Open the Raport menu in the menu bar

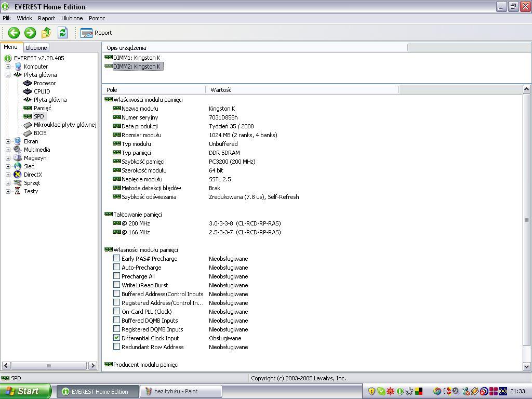[46, 18]
